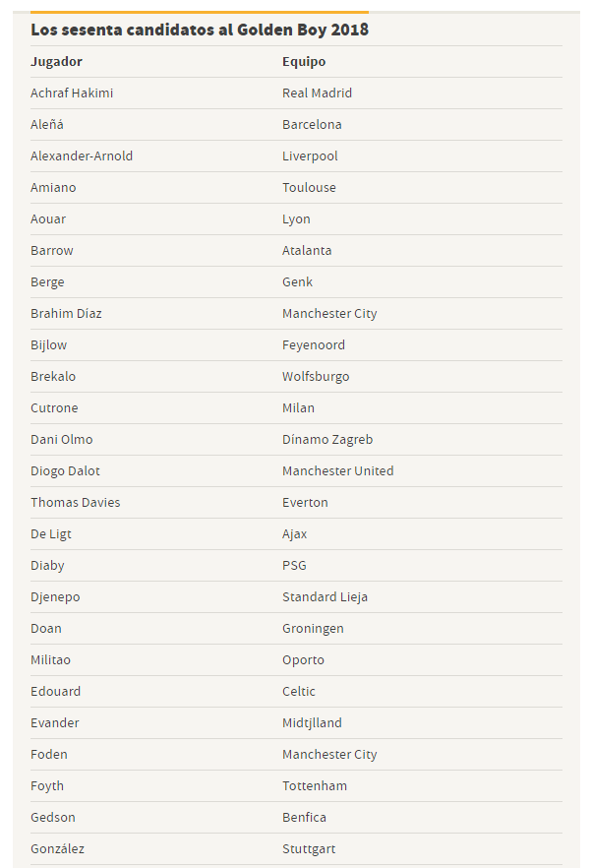Click the Manchester United team entry

pyautogui.click(x=337, y=471)
